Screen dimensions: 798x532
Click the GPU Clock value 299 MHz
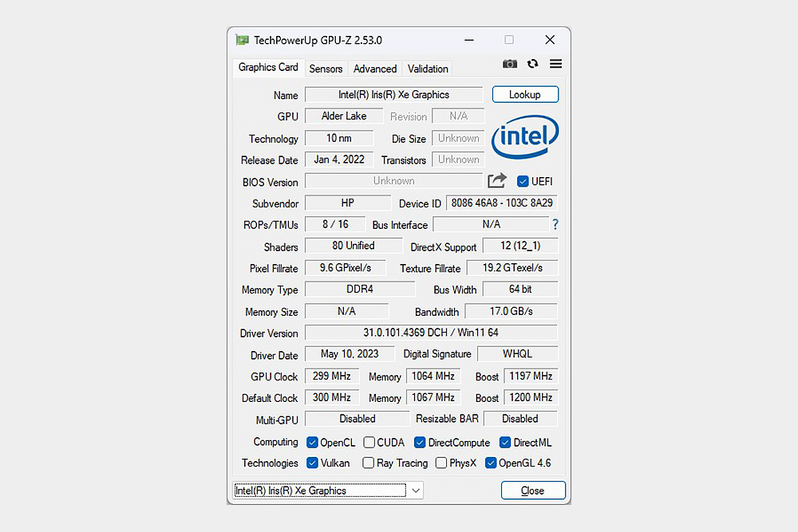332,376
